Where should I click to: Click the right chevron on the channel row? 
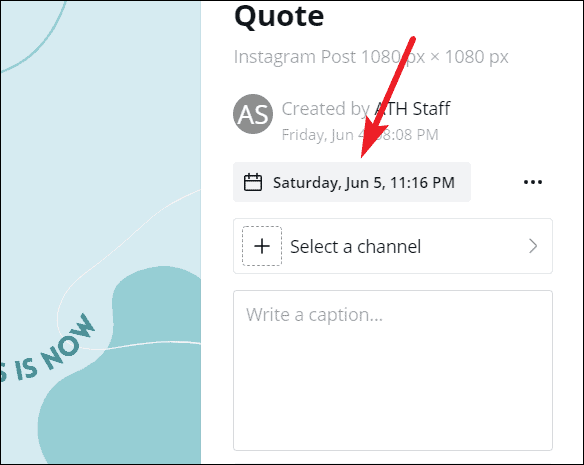pyautogui.click(x=533, y=246)
